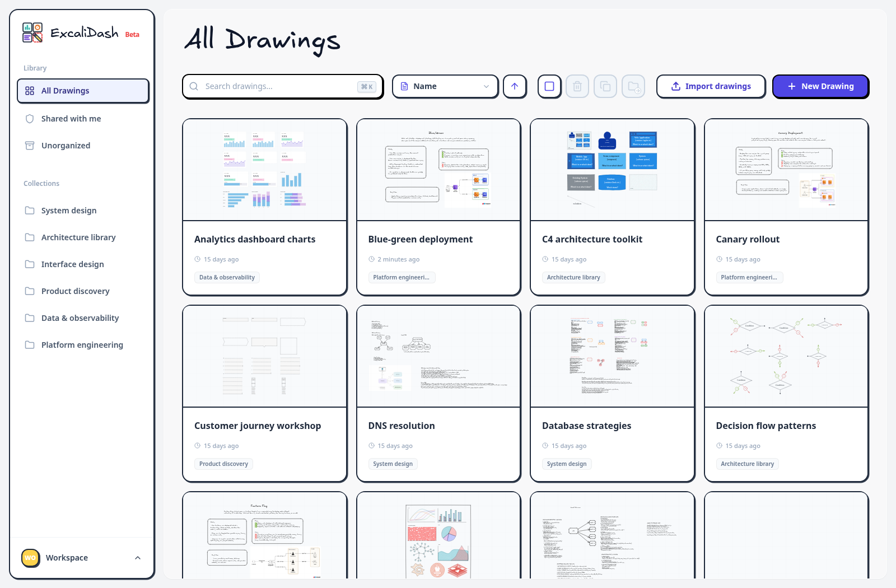Open Customer journey workshop thumbnail

(x=265, y=356)
